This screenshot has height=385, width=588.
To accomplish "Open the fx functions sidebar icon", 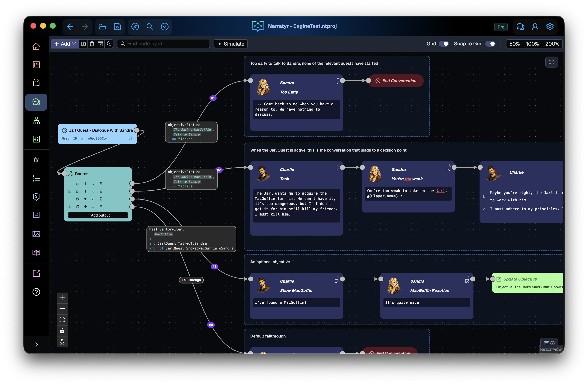I will point(36,160).
